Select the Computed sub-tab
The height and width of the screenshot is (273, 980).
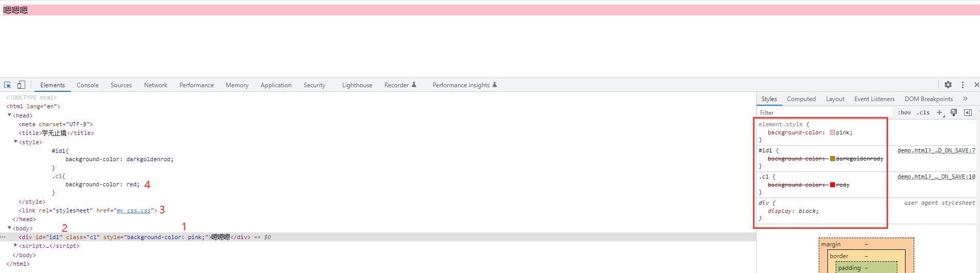point(801,99)
